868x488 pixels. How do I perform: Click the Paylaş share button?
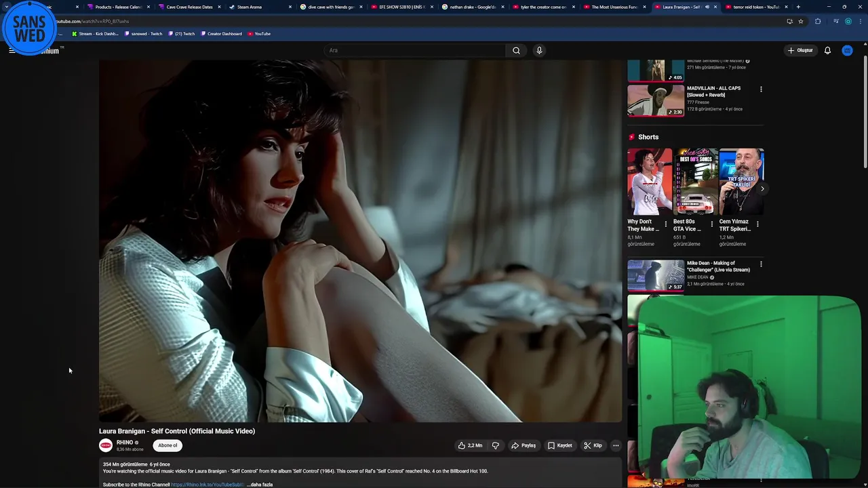point(524,445)
